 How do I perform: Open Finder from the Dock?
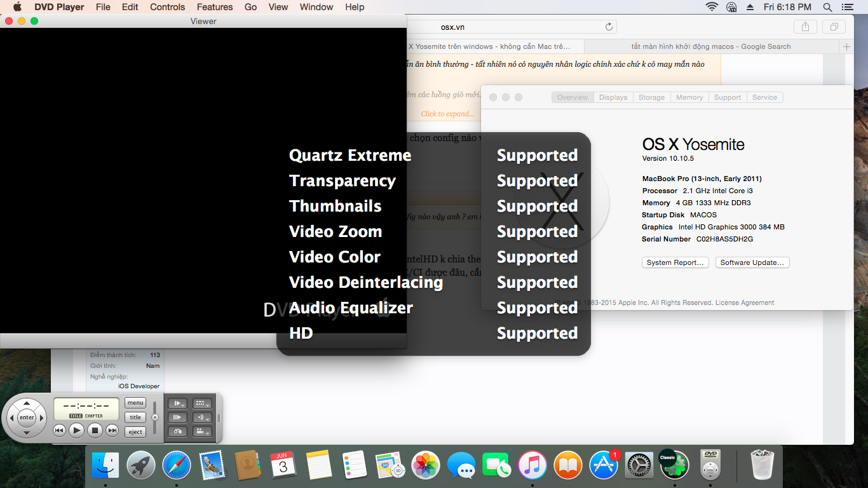pos(105,466)
